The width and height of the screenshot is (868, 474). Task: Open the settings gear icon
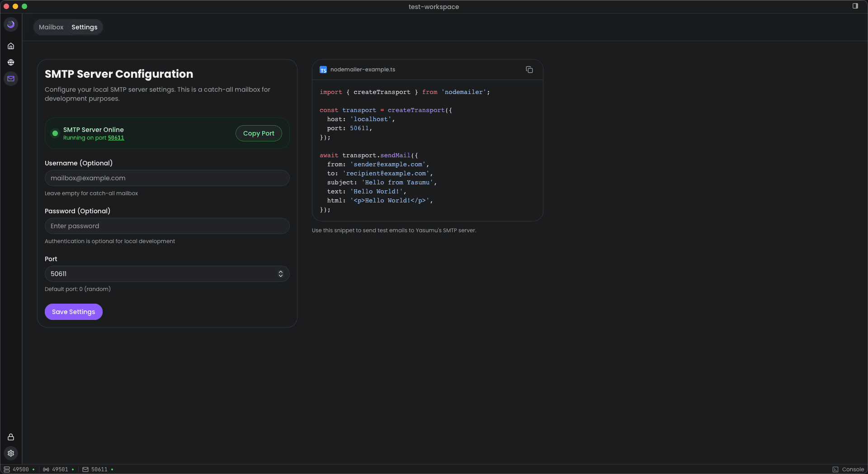click(x=11, y=453)
